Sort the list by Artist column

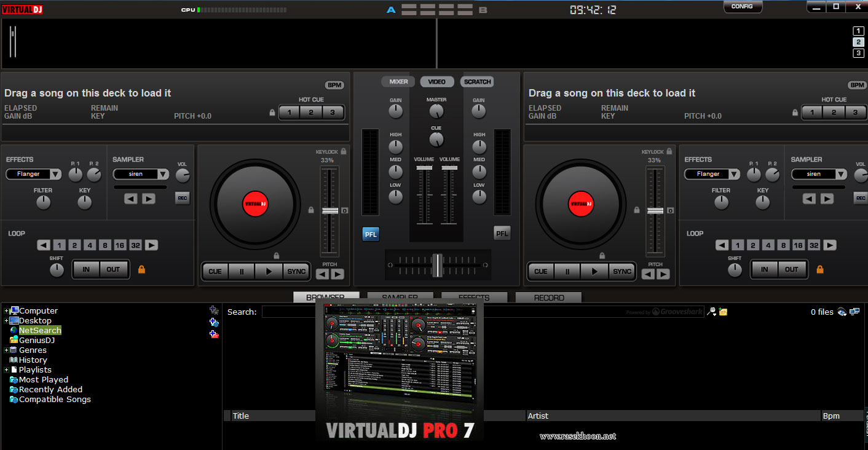click(673, 416)
